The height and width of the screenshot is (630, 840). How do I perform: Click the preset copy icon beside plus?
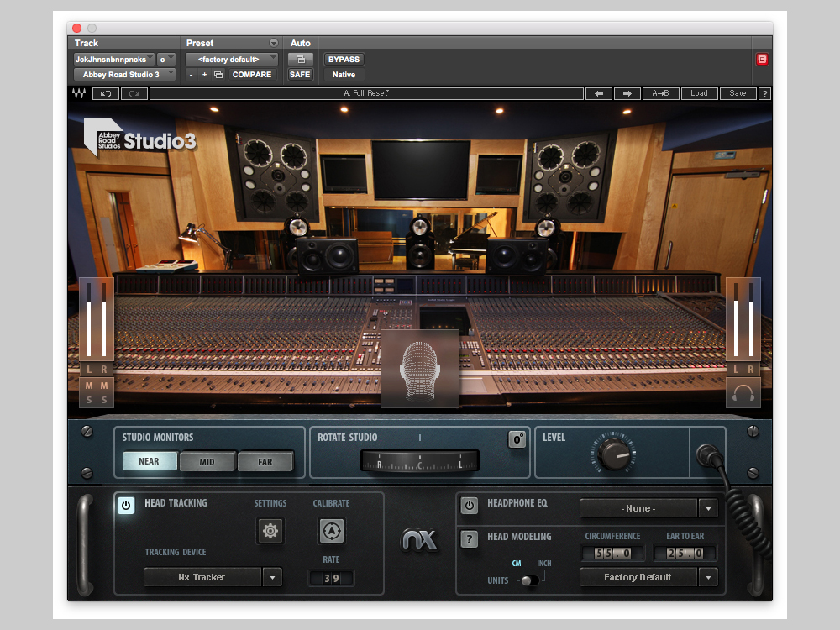[218, 75]
